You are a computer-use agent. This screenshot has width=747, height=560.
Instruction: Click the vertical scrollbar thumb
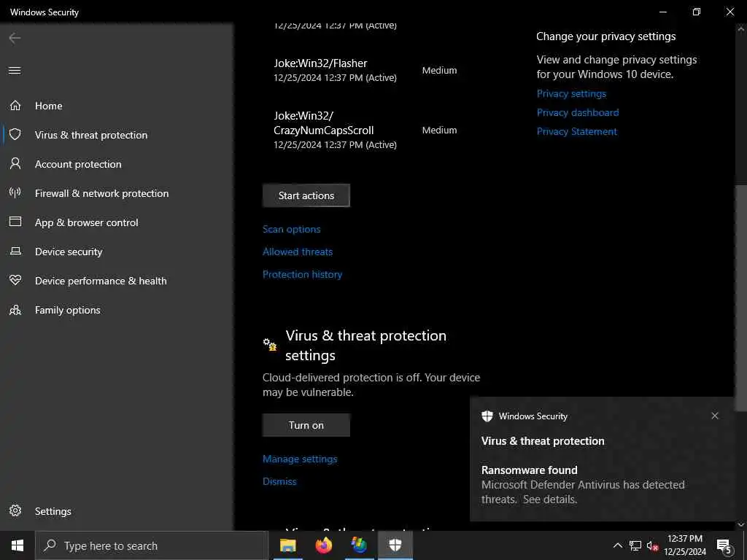pos(741,298)
